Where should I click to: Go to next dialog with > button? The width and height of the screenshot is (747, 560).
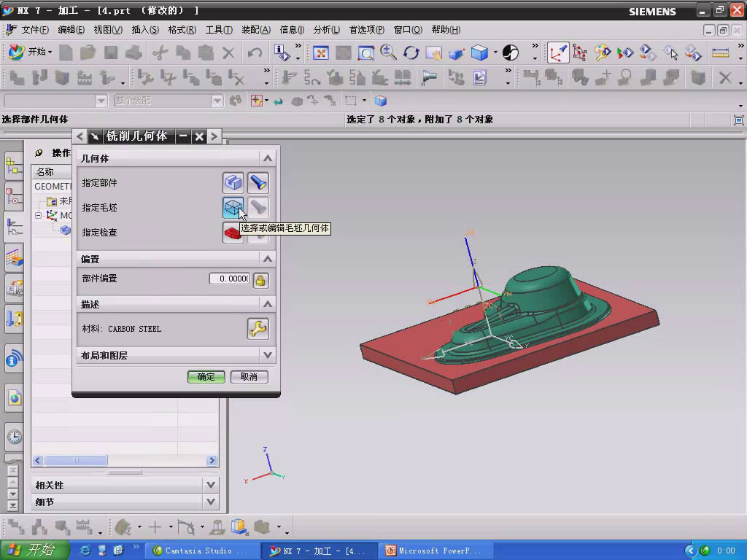pyautogui.click(x=214, y=136)
